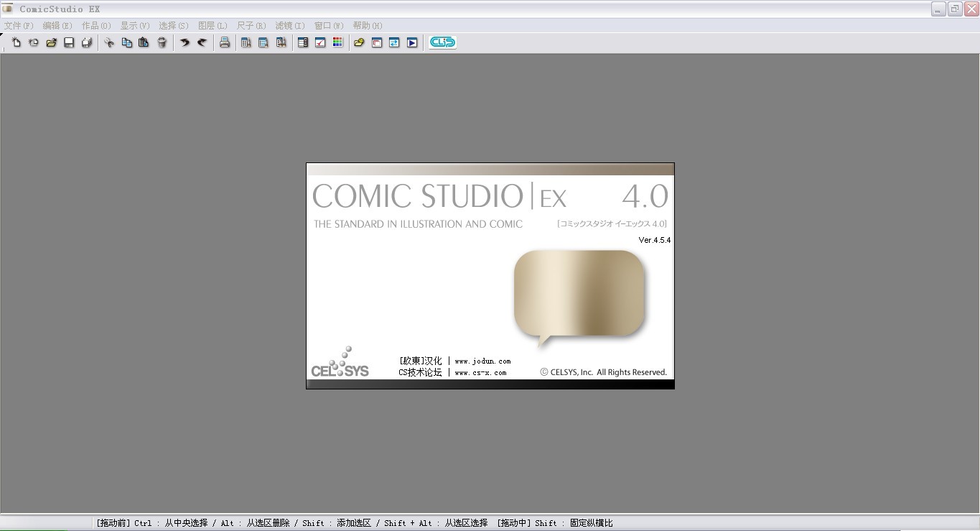This screenshot has width=980, height=531.
Task: Click the Print printer icon
Action: [x=225, y=42]
